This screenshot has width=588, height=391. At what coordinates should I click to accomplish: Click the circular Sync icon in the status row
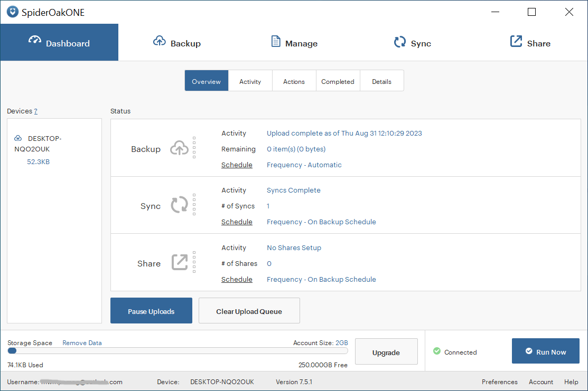pyautogui.click(x=180, y=205)
